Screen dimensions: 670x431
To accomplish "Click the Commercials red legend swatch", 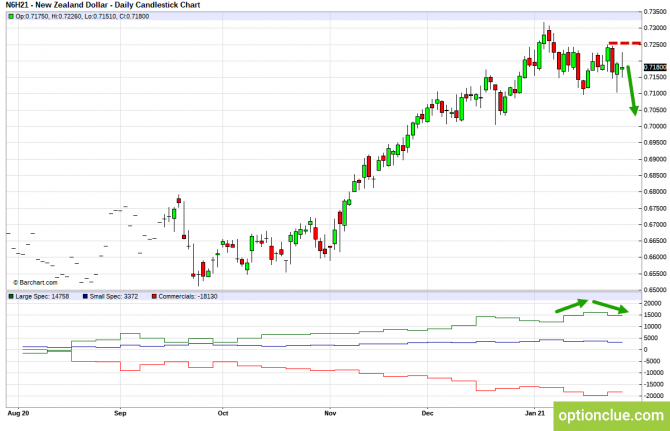I will tap(154, 296).
